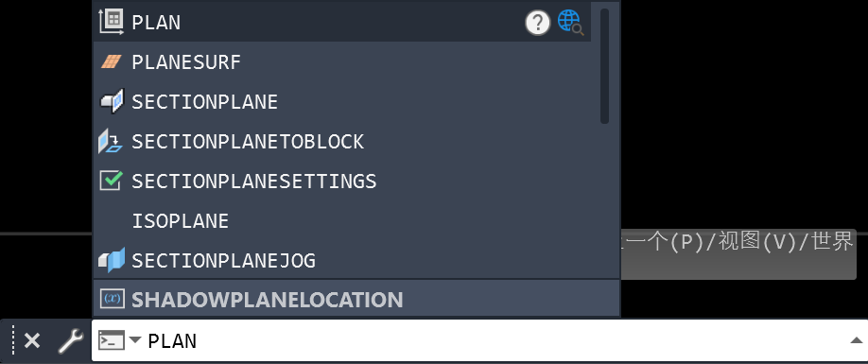Search PLAN on the internet via globe icon

[571, 22]
